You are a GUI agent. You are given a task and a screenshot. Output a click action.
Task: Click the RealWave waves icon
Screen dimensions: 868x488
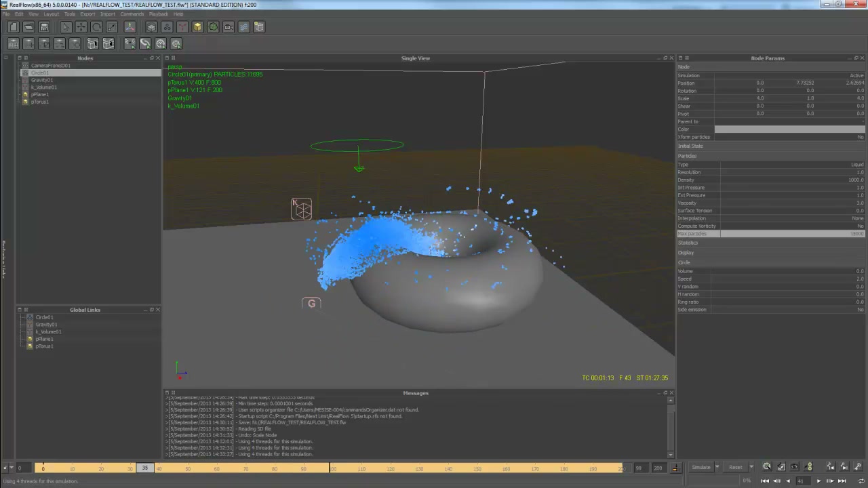pyautogui.click(x=244, y=27)
